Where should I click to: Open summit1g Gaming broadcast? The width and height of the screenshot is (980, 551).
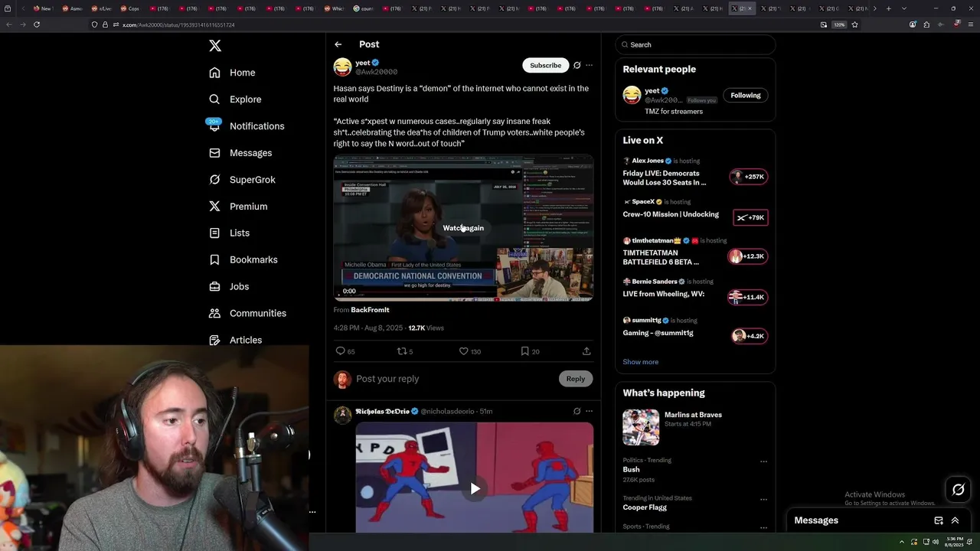[x=695, y=328]
